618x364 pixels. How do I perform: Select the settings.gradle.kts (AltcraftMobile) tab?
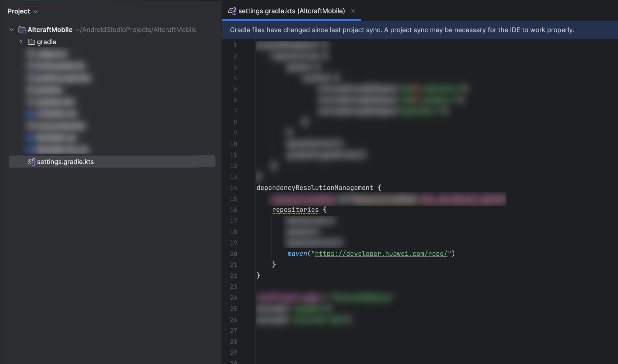[291, 11]
